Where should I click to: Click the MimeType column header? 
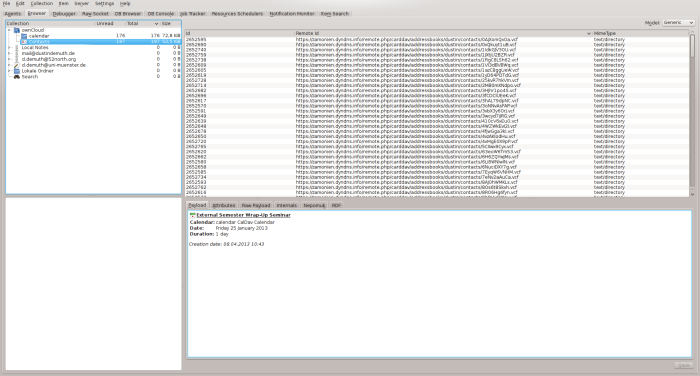pyautogui.click(x=641, y=33)
